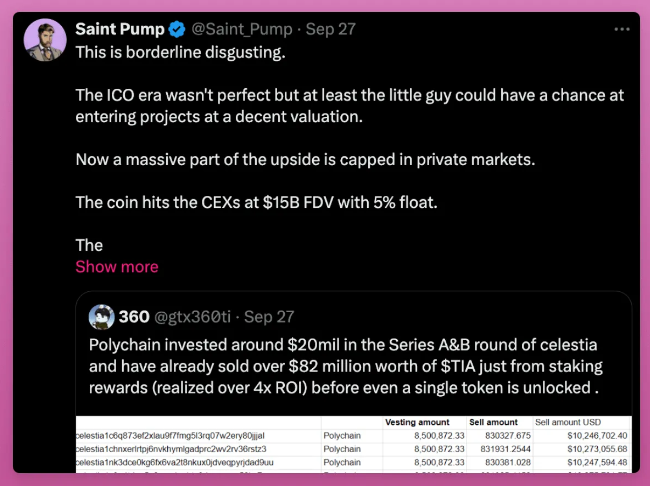Open Saint Pump's profile avatar

[45, 40]
